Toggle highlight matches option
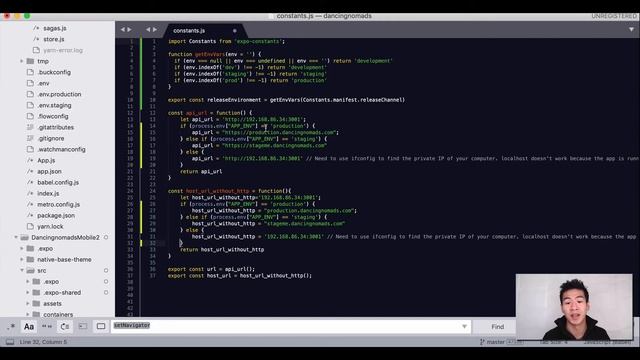This screenshot has height=360, width=640. pyautogui.click(x=101, y=327)
